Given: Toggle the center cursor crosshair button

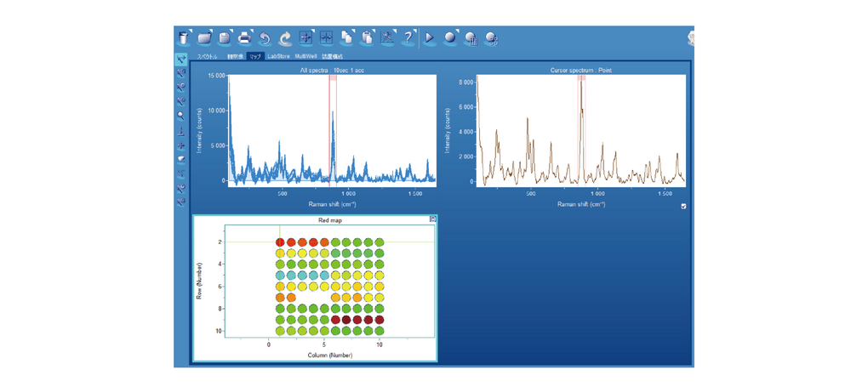Looking at the screenshot, I should [326, 38].
